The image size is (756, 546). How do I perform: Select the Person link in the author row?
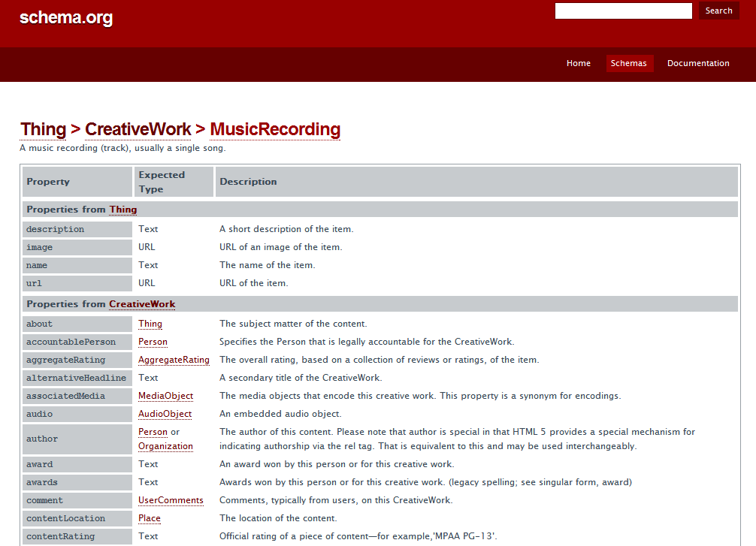coord(153,432)
